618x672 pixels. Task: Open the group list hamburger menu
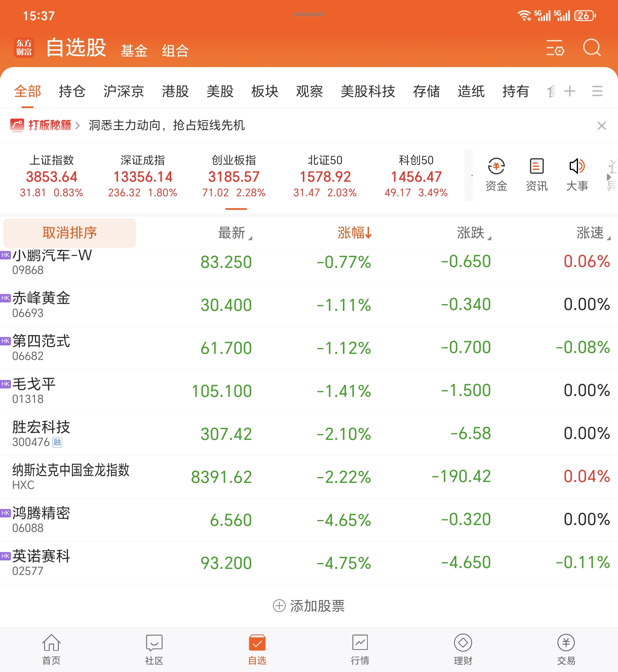pos(597,91)
